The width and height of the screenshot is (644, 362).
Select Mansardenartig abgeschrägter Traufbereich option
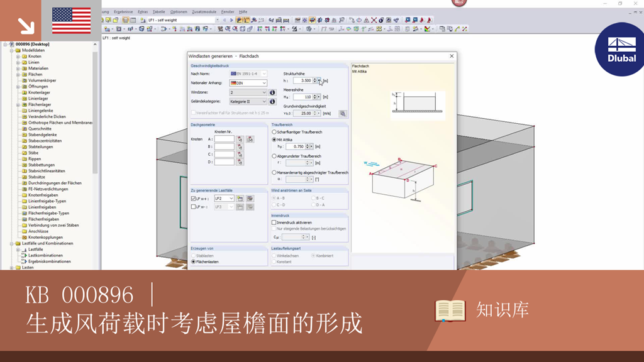tap(274, 173)
